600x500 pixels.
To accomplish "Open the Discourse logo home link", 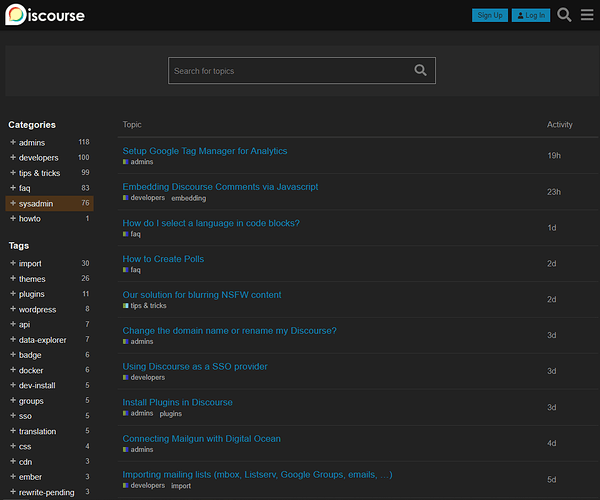I will pos(45,15).
